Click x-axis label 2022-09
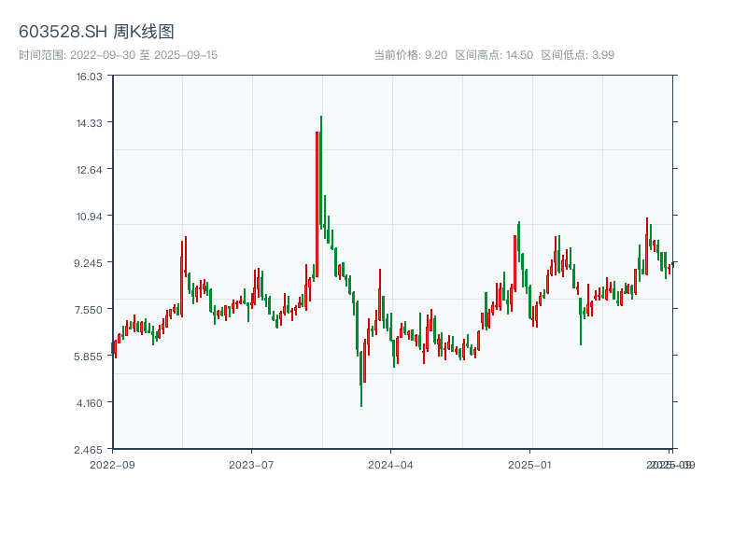747x560 pixels. click(x=112, y=465)
